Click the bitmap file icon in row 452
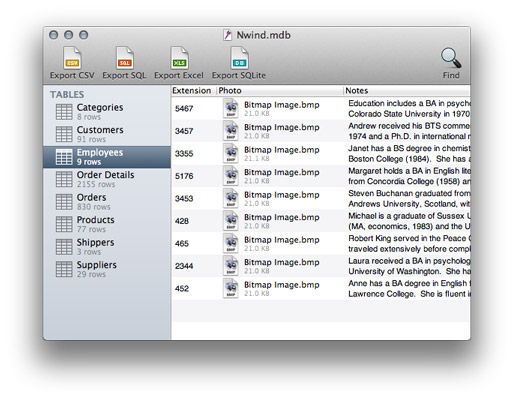513x399 pixels. click(231, 289)
